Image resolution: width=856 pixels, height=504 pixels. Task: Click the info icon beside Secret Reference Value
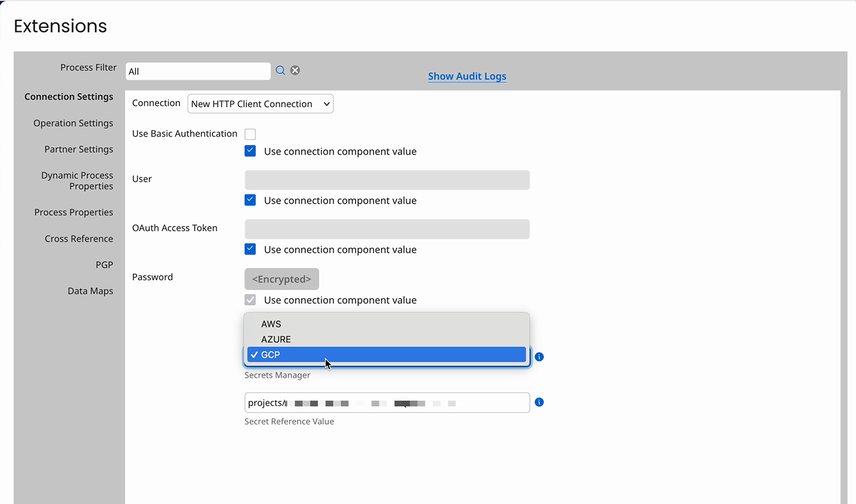[539, 403]
